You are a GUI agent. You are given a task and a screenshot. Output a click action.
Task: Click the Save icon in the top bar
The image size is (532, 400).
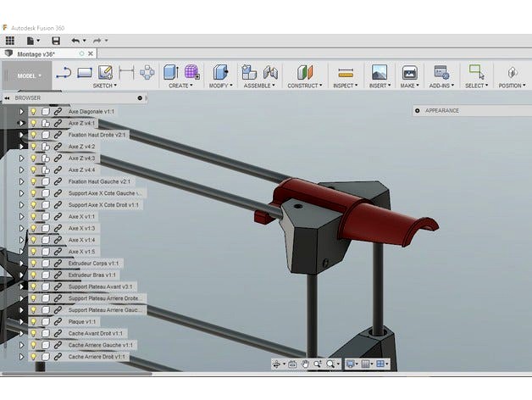56,40
